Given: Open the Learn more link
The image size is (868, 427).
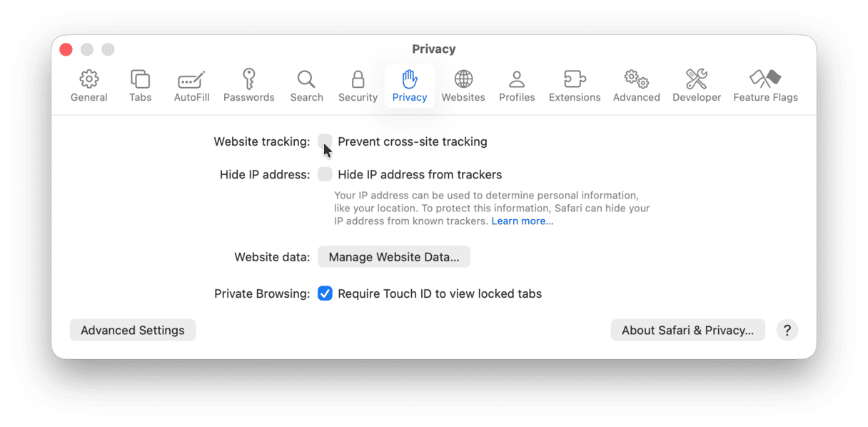Looking at the screenshot, I should click(x=522, y=221).
